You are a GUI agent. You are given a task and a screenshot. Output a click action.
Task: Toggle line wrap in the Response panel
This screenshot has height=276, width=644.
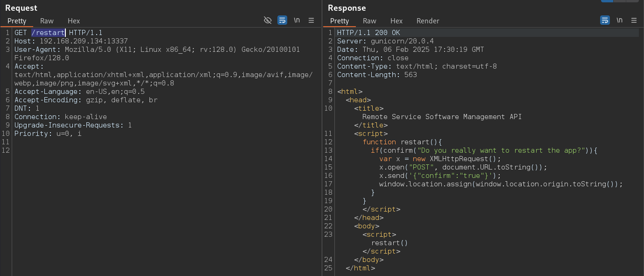605,20
